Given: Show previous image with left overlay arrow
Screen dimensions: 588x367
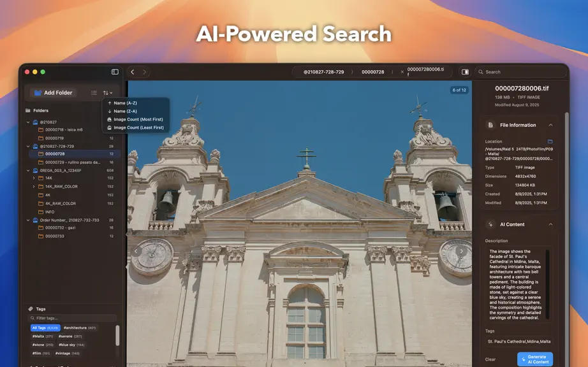Looking at the screenshot, I should point(136,251).
